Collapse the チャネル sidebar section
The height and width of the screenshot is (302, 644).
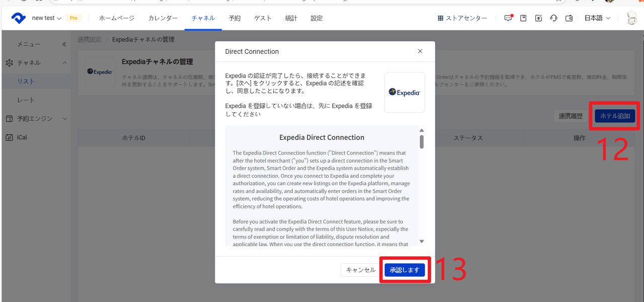(64, 63)
